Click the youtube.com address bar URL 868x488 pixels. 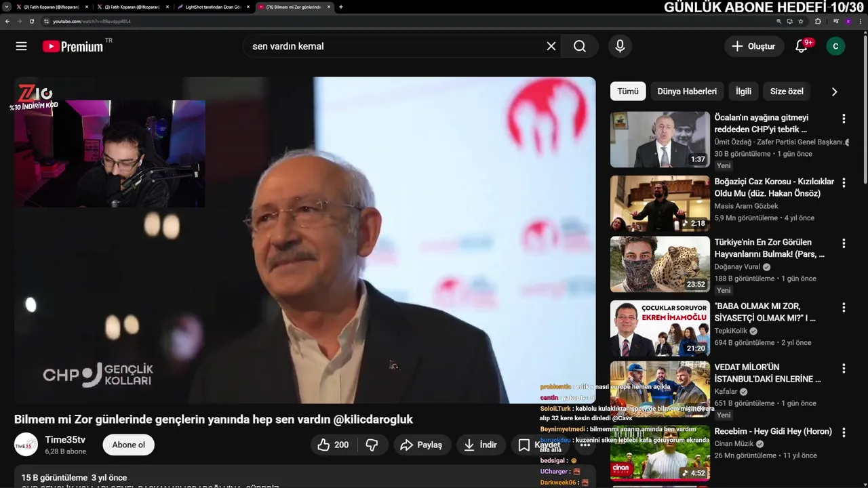click(x=92, y=21)
